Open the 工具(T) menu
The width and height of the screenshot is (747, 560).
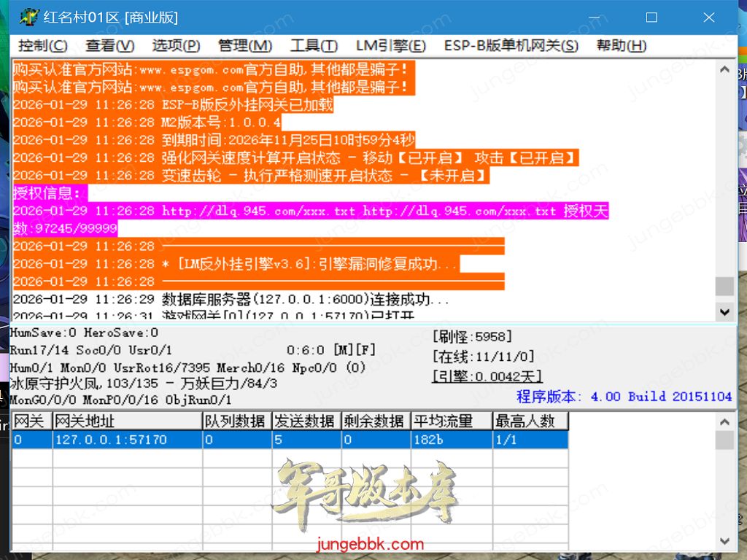[314, 46]
